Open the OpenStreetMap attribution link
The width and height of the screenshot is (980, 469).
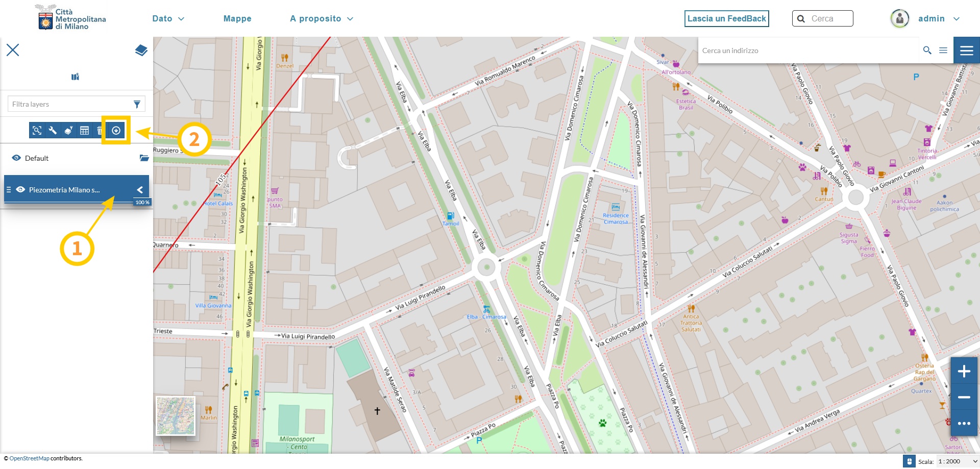click(29, 458)
